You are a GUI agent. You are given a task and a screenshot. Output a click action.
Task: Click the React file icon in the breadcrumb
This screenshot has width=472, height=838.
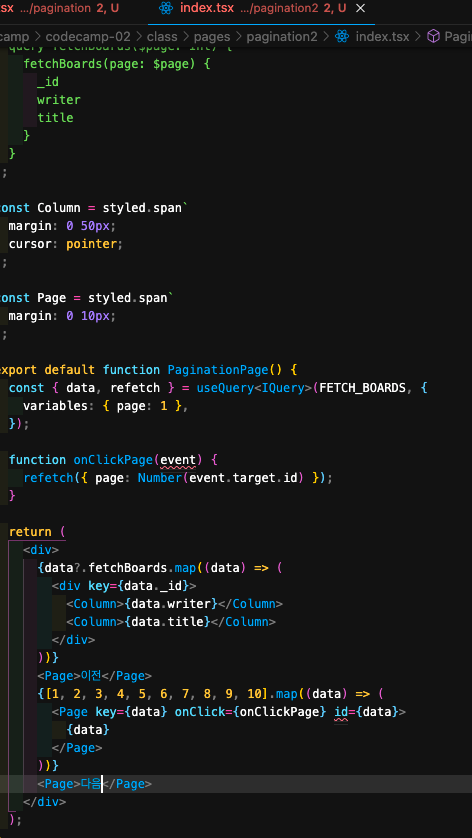(342, 36)
